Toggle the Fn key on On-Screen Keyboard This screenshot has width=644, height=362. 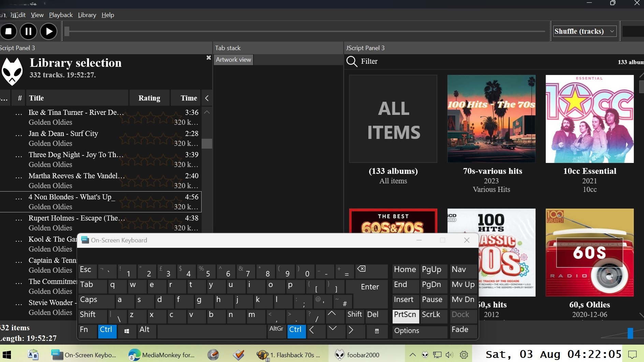[x=87, y=331]
